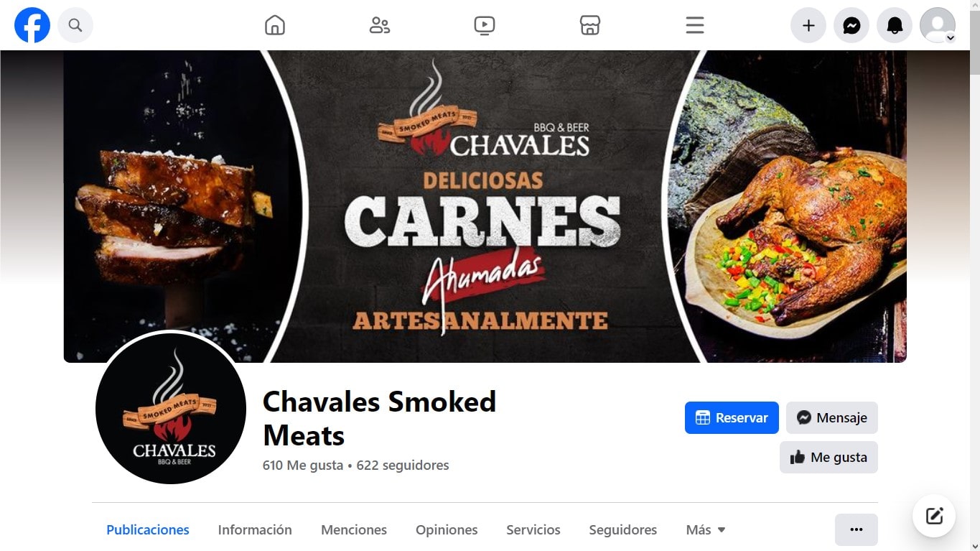Open the hamburger menu icon

pyautogui.click(x=695, y=25)
